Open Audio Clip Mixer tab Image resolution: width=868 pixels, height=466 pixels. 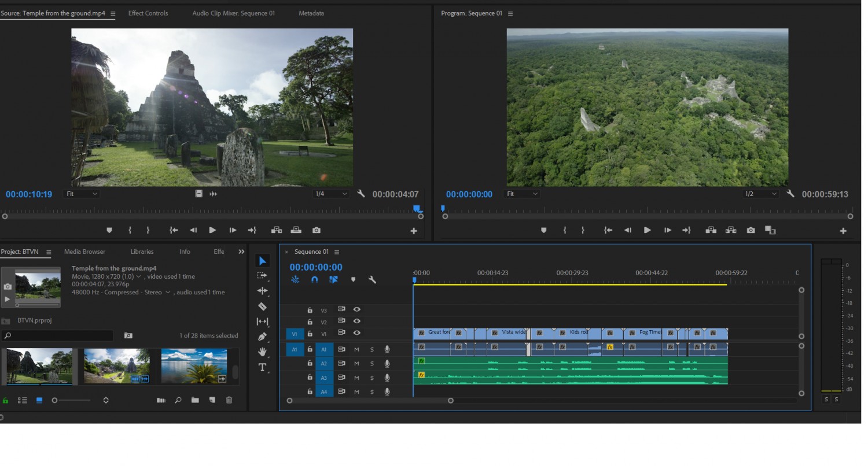(233, 13)
